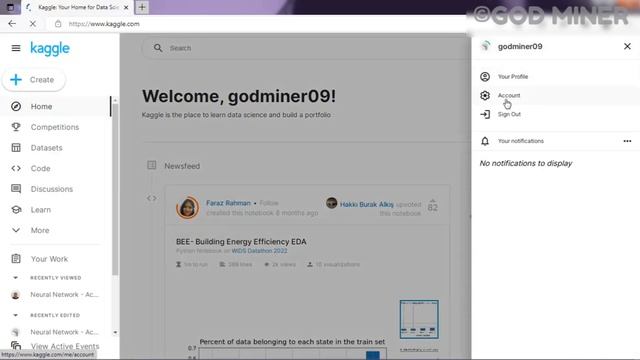Click the sidebar vertical scrollbar

click(115, 188)
